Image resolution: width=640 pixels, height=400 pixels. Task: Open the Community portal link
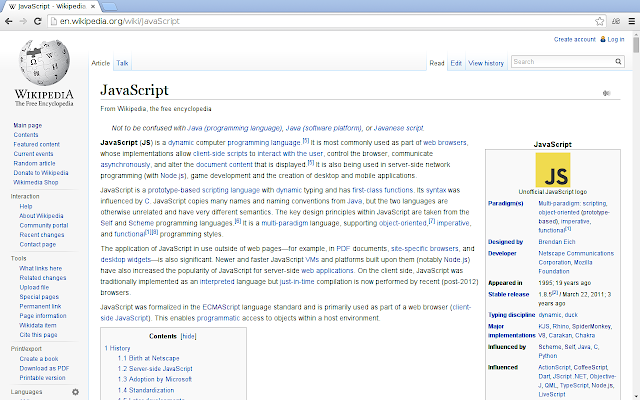click(x=44, y=225)
